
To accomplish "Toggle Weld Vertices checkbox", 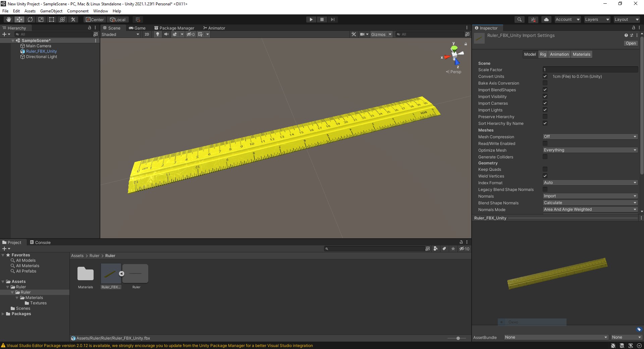I will tap(545, 176).
